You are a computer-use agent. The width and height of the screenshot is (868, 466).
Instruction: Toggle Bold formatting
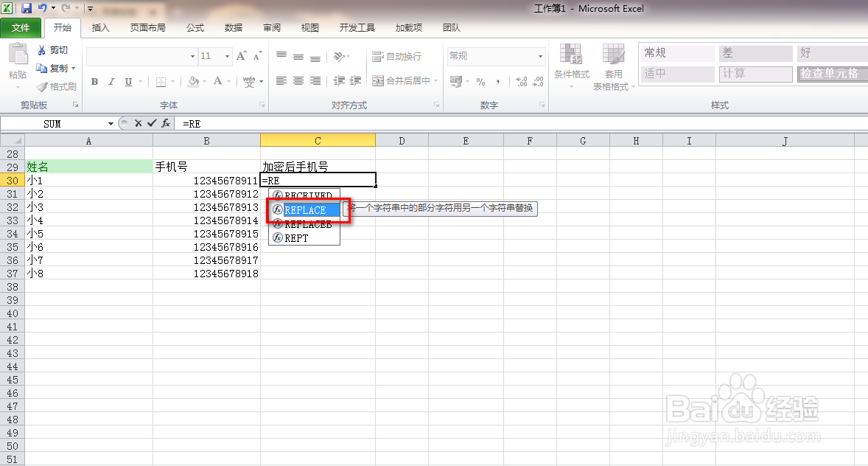click(94, 81)
